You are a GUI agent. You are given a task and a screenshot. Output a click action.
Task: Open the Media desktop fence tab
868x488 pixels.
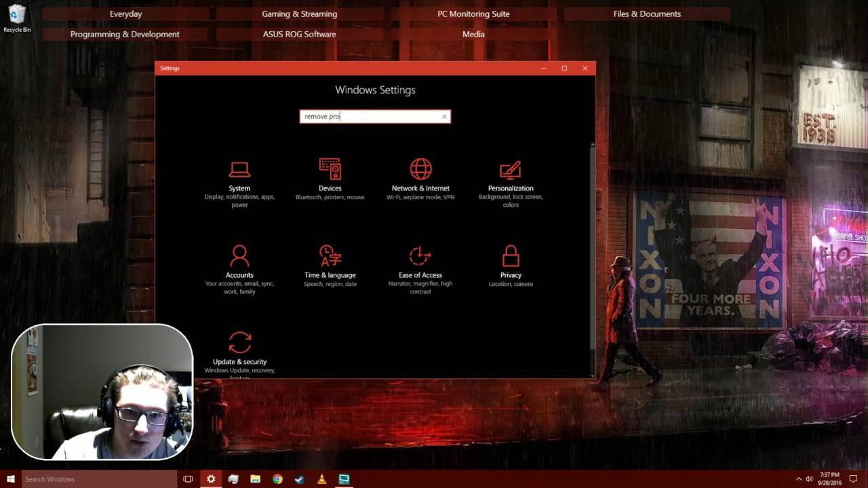[x=473, y=34]
